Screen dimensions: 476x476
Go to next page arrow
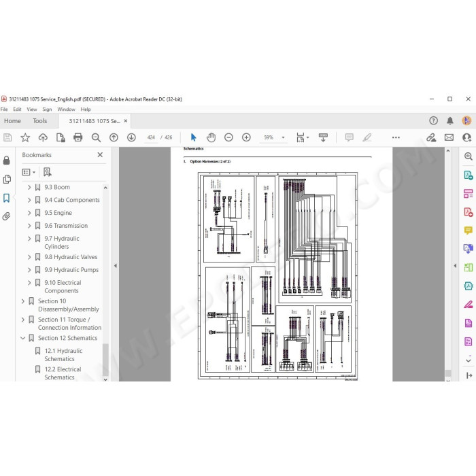[131, 137]
